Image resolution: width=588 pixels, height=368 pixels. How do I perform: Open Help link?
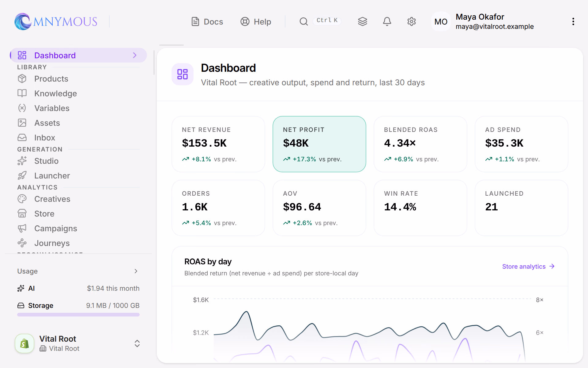pyautogui.click(x=256, y=21)
